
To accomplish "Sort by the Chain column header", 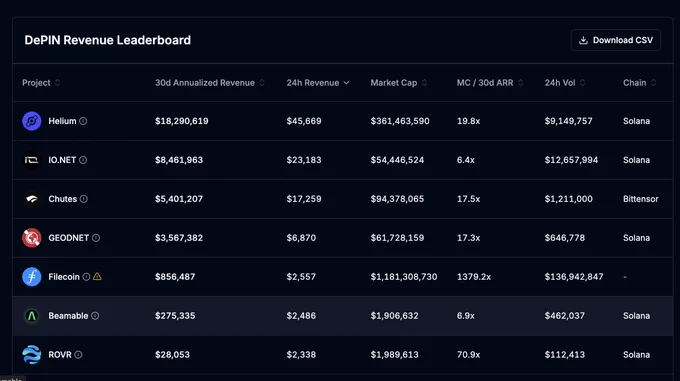I will [x=640, y=83].
